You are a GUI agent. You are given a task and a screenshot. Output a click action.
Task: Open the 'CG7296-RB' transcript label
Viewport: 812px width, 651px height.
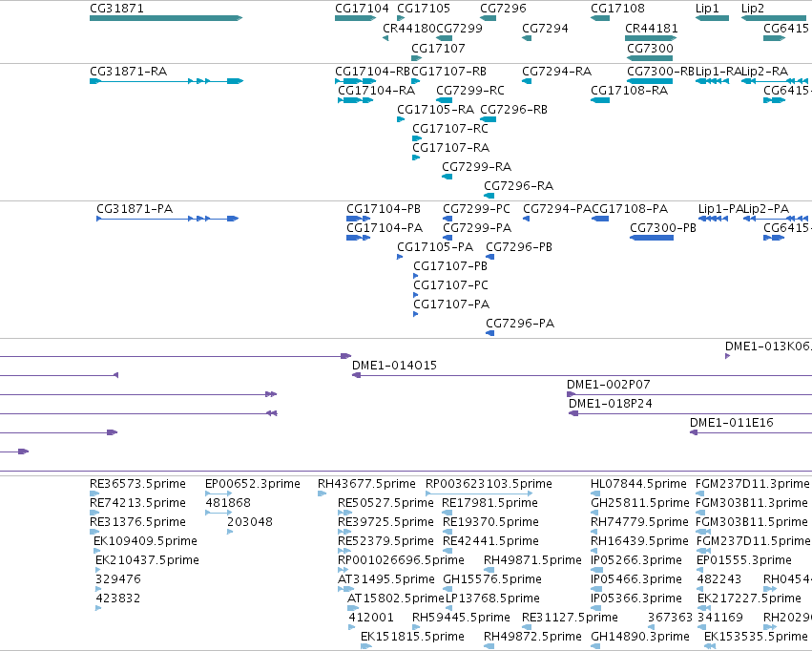click(513, 110)
